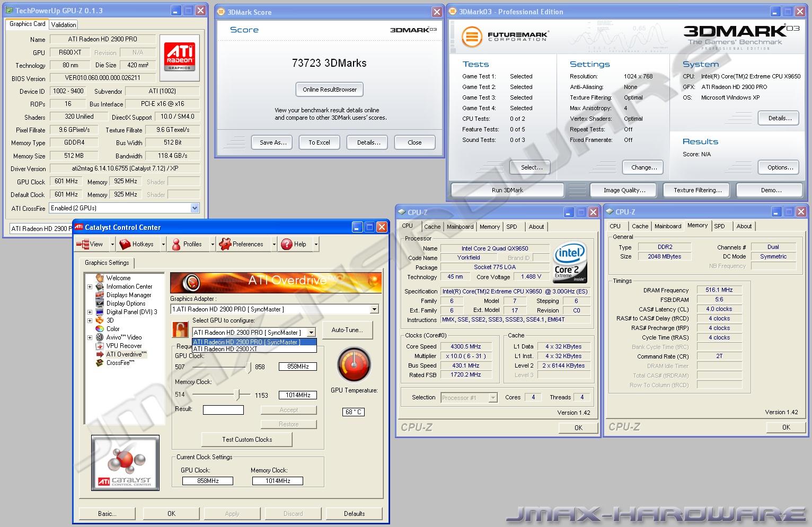Open the Hotkeys icon in the Catalyst toolbar
The height and width of the screenshot is (527, 812).
point(125,244)
